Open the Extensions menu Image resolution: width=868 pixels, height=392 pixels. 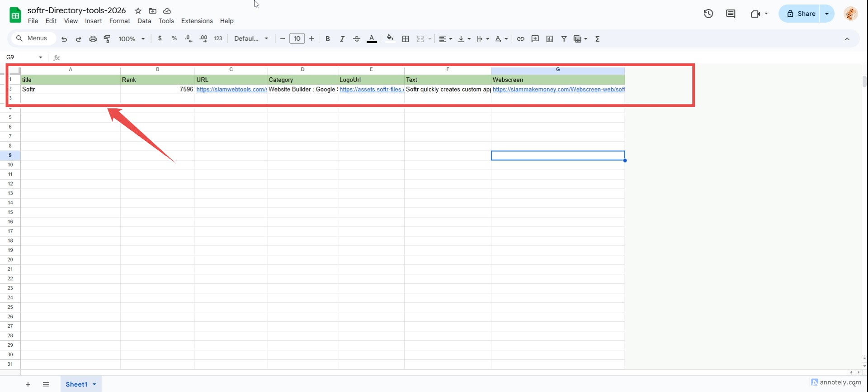coord(197,21)
